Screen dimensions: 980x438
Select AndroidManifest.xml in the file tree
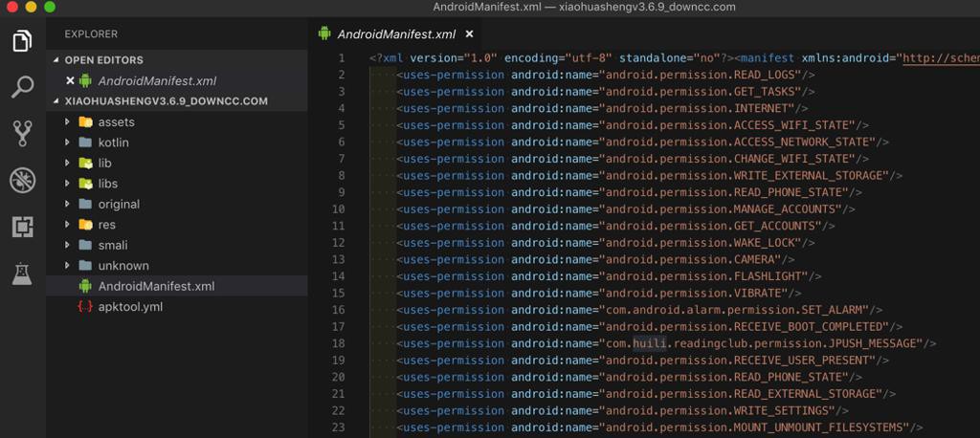point(156,286)
